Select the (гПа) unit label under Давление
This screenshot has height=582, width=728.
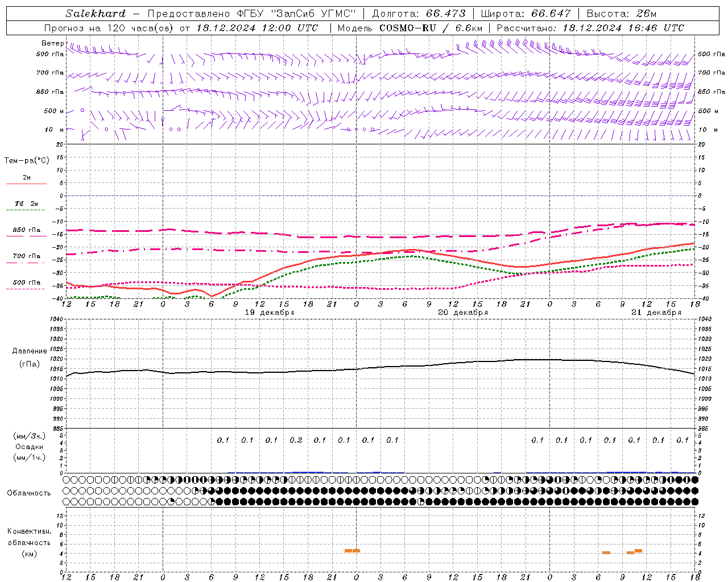coord(30,364)
